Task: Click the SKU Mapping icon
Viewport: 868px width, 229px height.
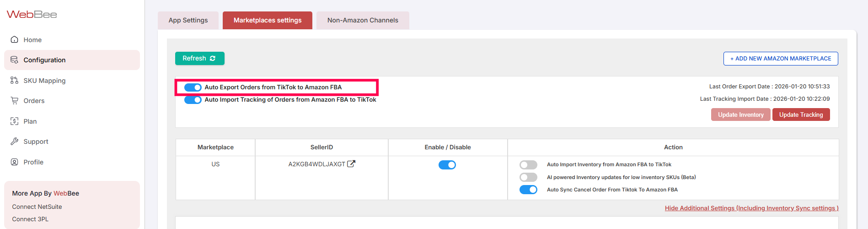Action: click(x=15, y=81)
